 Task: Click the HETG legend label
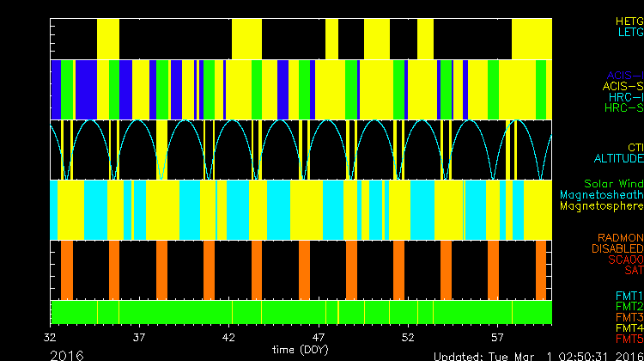coord(629,20)
